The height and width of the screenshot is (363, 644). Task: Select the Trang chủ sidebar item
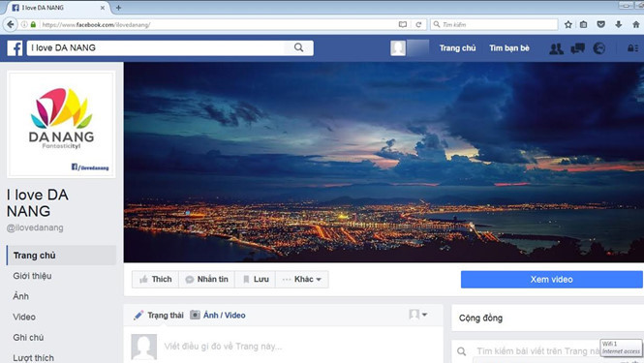[x=61, y=256]
